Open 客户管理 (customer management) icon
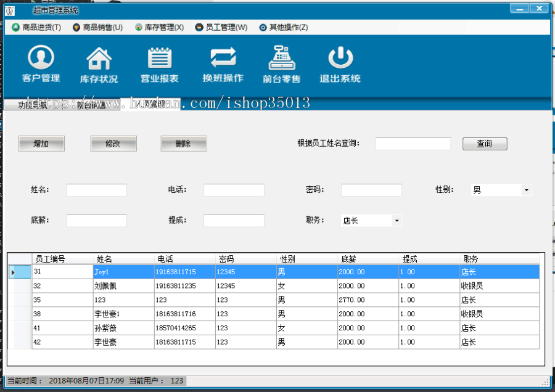Viewport: 555px width, 392px height. (40, 63)
